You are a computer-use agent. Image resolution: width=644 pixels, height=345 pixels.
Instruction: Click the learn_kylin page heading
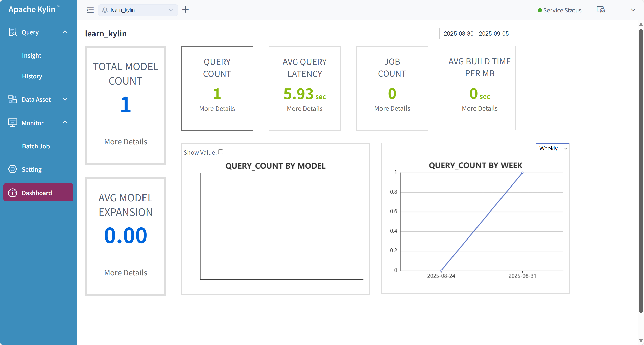[106, 34]
